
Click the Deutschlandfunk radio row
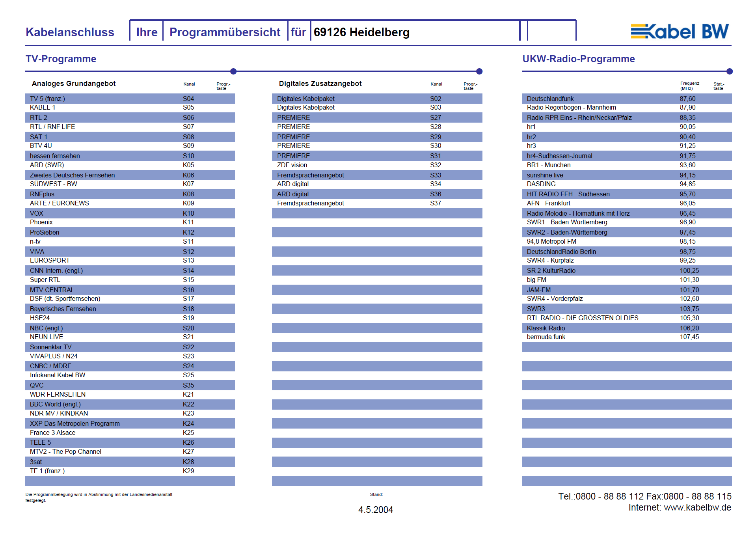click(x=627, y=99)
